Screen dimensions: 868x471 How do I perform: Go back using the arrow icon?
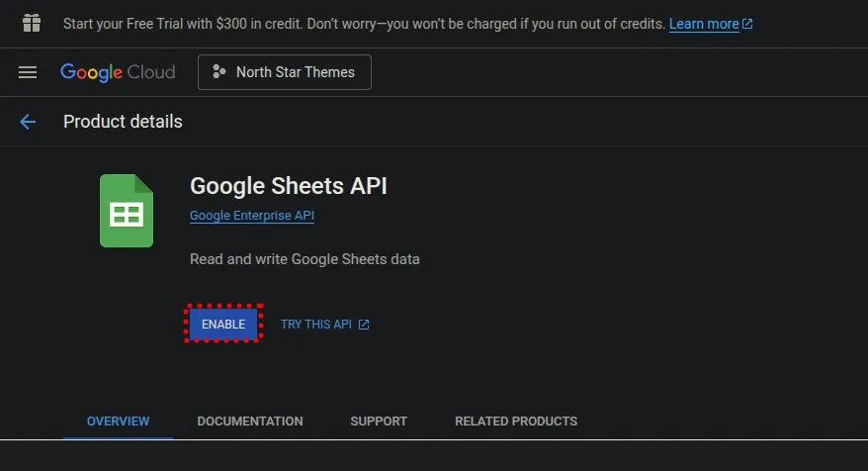[28, 122]
